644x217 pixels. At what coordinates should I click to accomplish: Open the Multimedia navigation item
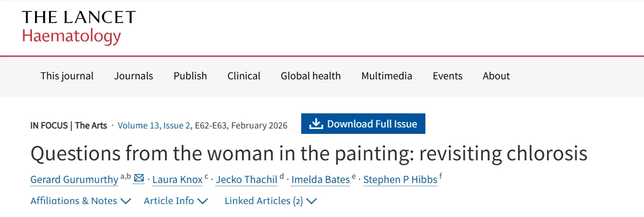pos(387,76)
